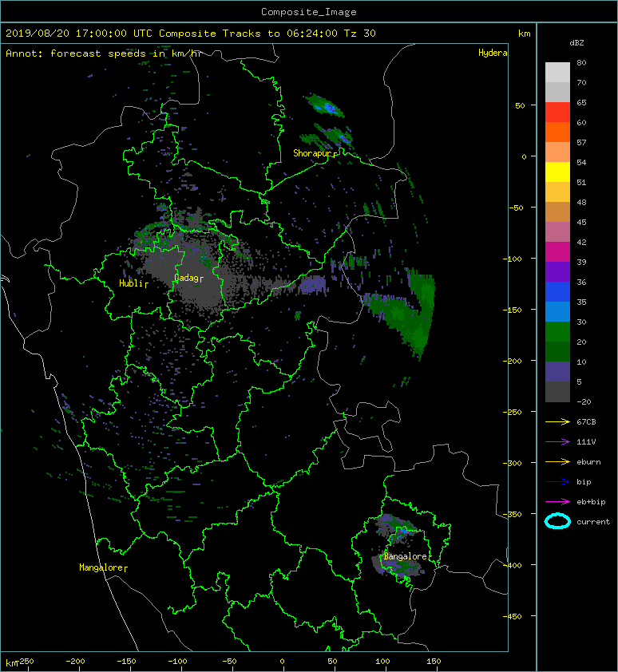This screenshot has width=618, height=672.
Task: Click the 'Bangalore' city label
Action: tap(406, 556)
